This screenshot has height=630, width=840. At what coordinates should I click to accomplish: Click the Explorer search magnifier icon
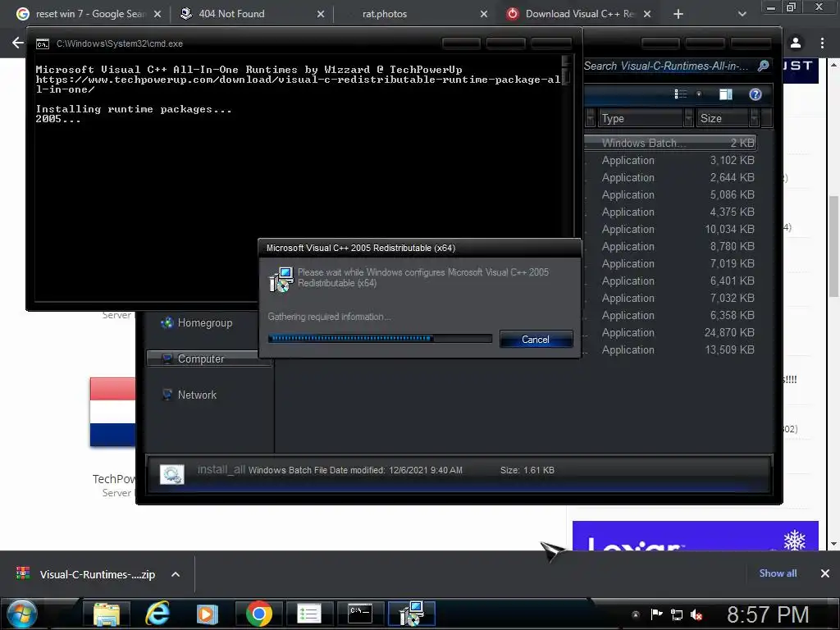(x=764, y=66)
